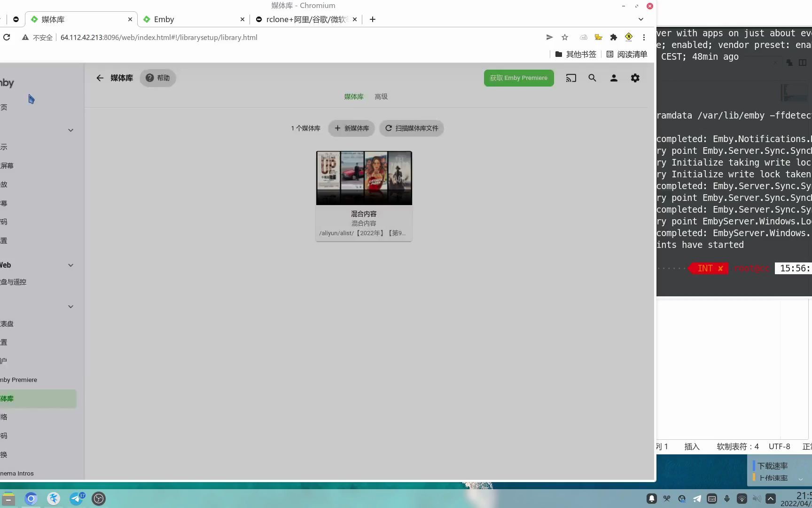
Task: Switch to the 高级 tab
Action: [381, 96]
